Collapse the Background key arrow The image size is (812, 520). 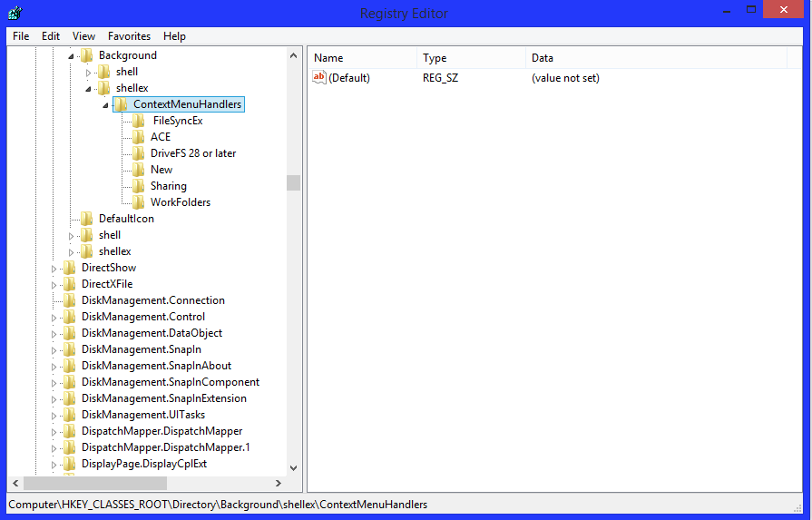pos(72,56)
